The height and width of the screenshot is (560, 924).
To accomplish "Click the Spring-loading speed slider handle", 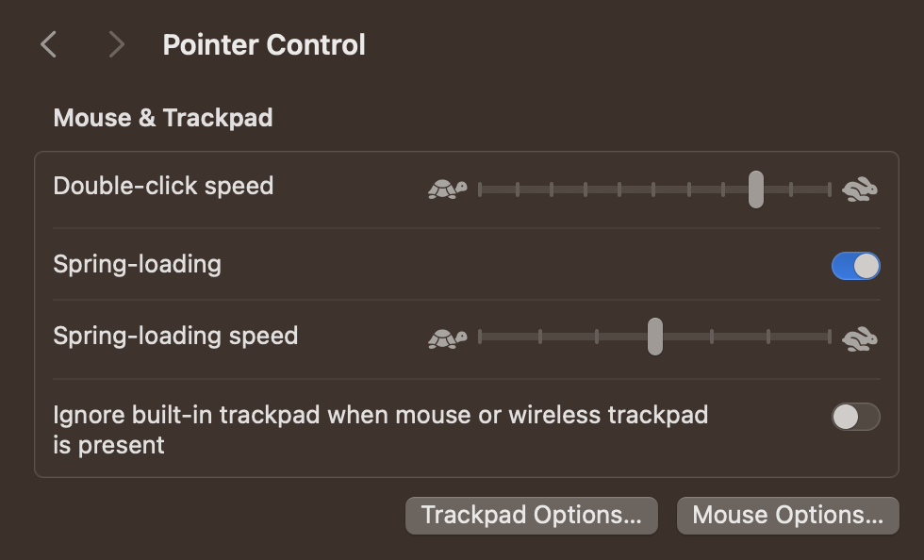I will coord(655,337).
